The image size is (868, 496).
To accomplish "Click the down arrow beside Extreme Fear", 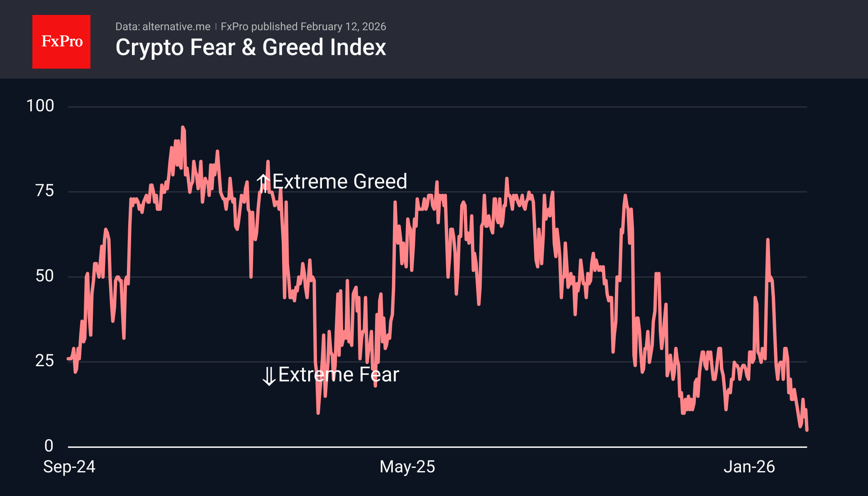I will tap(269, 376).
